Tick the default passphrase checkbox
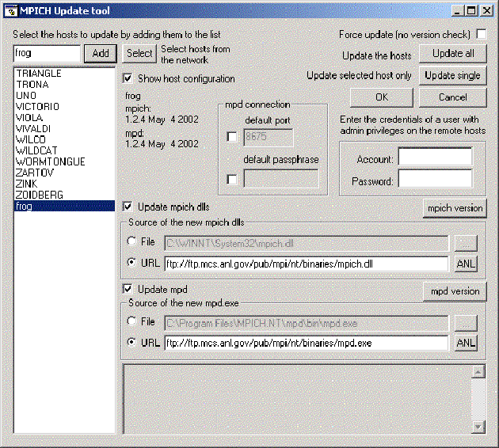The width and height of the screenshot is (499, 448). 232,180
